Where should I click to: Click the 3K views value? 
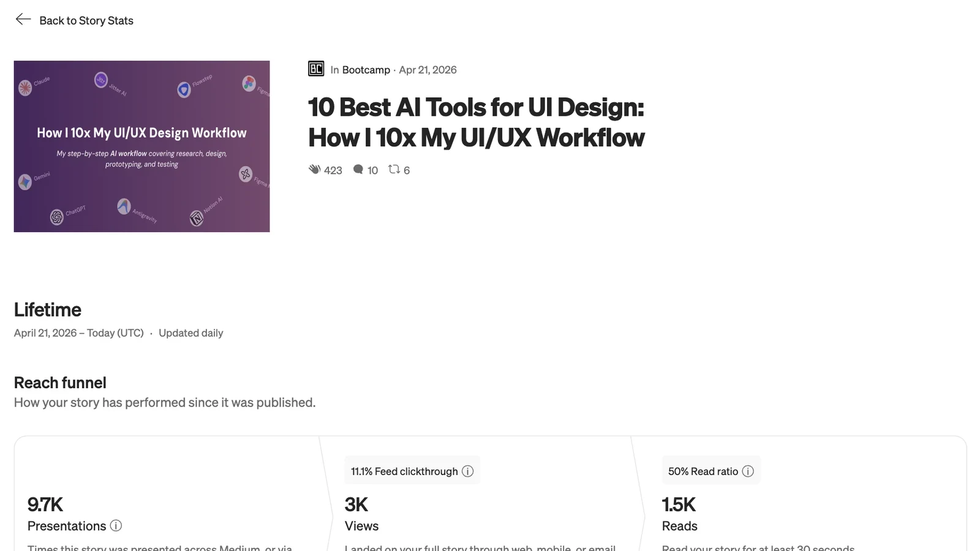(356, 504)
